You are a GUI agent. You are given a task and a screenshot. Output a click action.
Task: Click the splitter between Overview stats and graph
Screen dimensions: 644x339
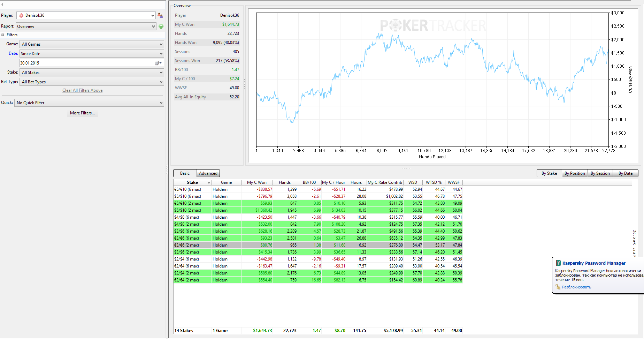pyautogui.click(x=244, y=84)
